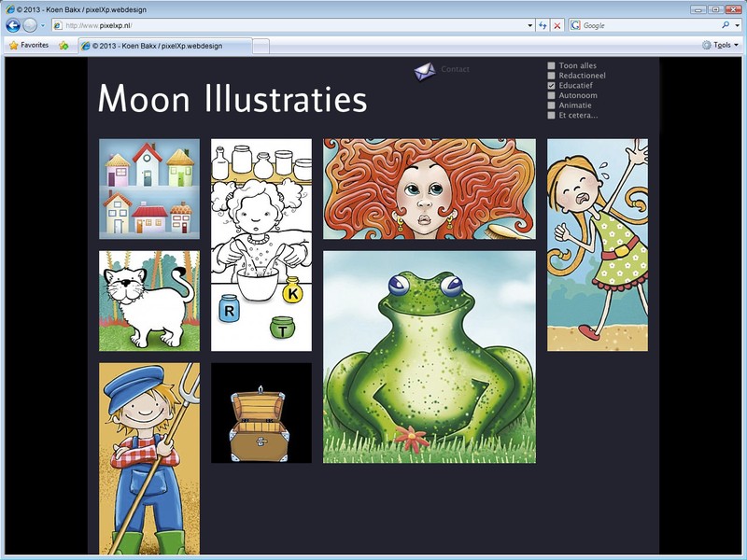Open the search provider dropdown arrow

737,25
